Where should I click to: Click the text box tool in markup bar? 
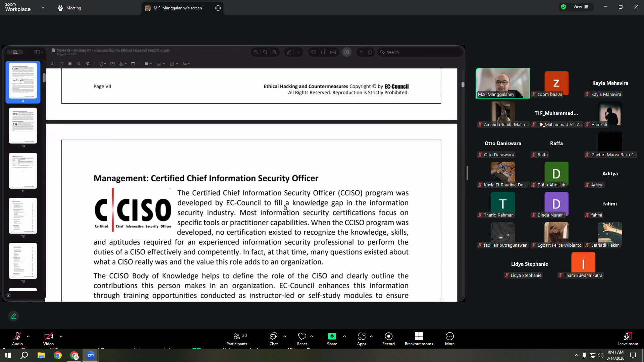[x=112, y=64]
